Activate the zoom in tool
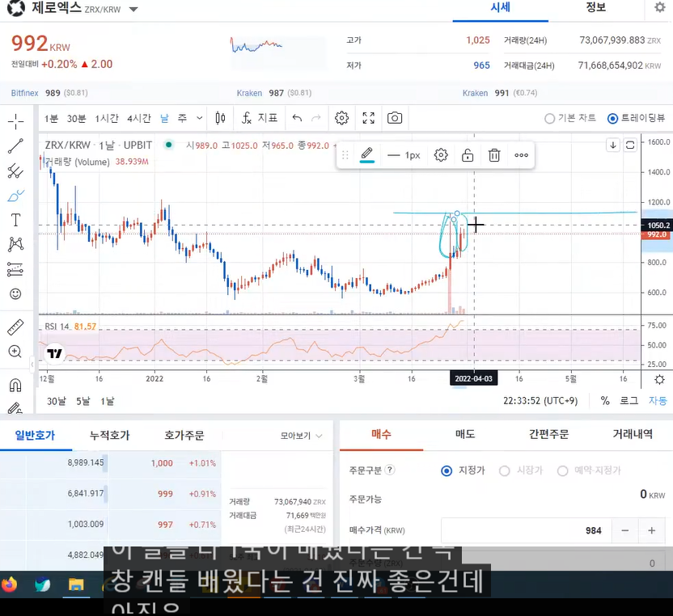The width and height of the screenshot is (673, 616). pos(15,352)
